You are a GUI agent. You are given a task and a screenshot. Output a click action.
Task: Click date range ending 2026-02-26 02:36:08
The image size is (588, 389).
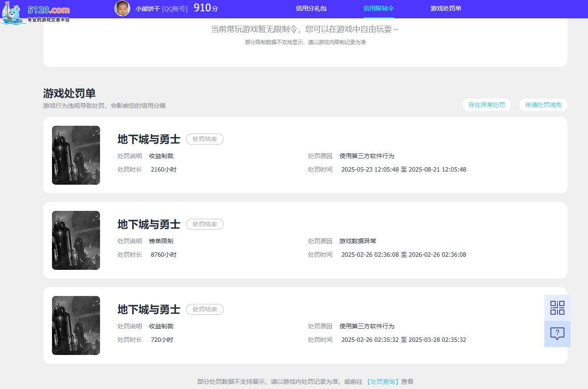click(x=403, y=255)
